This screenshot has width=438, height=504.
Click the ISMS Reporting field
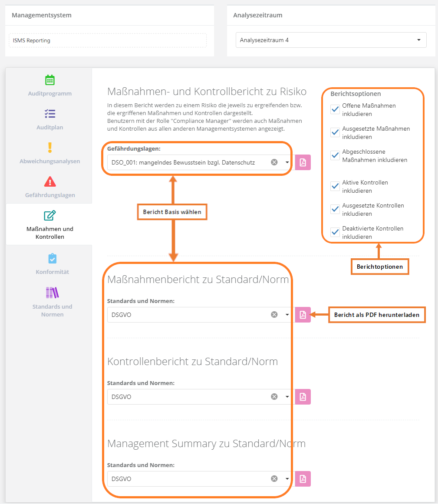108,40
